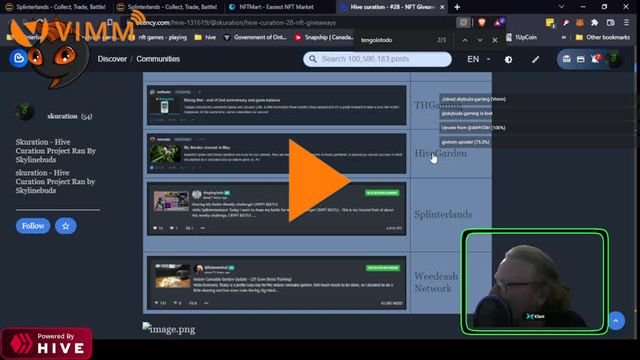Click the find bar text tengolotodo
This screenshot has width=640, height=360.
[x=376, y=40]
